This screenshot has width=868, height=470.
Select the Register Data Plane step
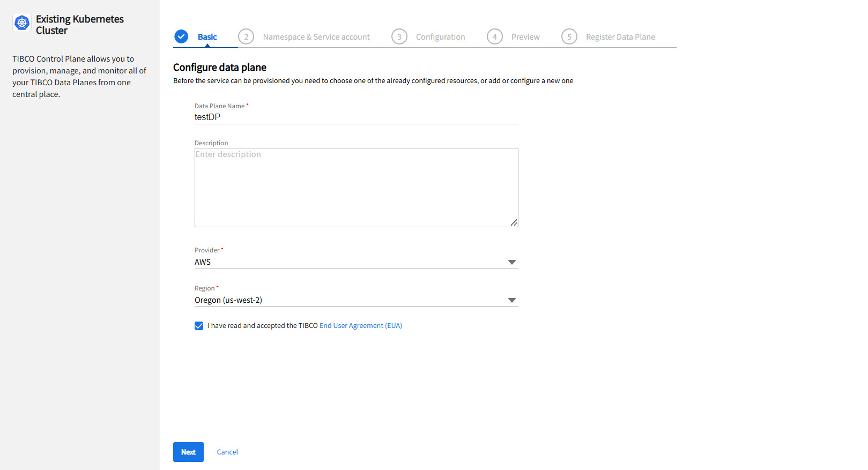pos(620,37)
